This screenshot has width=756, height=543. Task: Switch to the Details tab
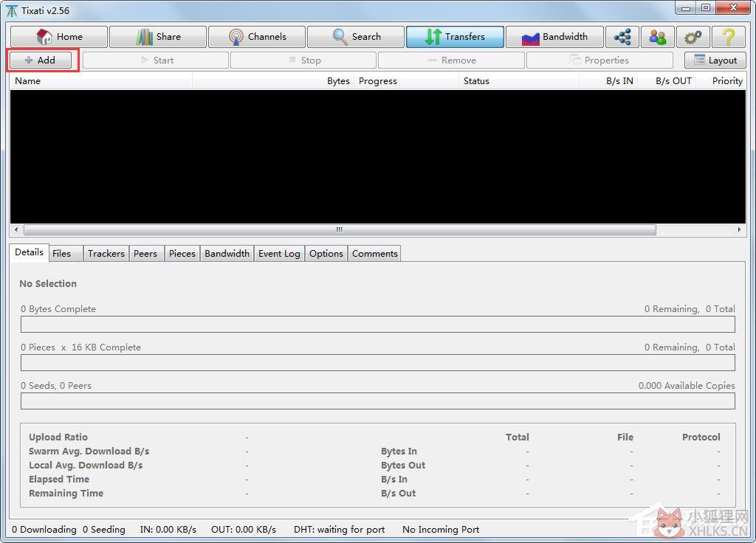(x=29, y=252)
